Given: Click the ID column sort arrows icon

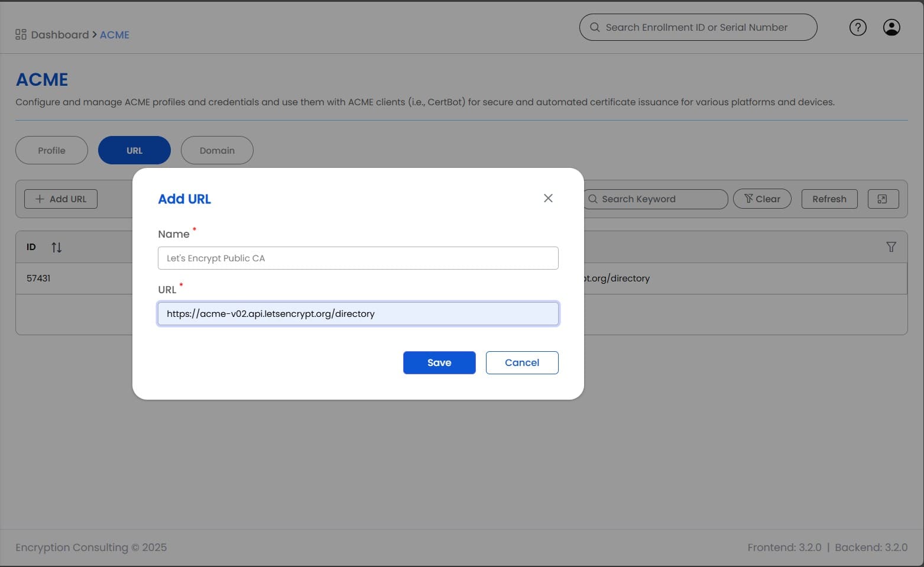Looking at the screenshot, I should click(56, 247).
